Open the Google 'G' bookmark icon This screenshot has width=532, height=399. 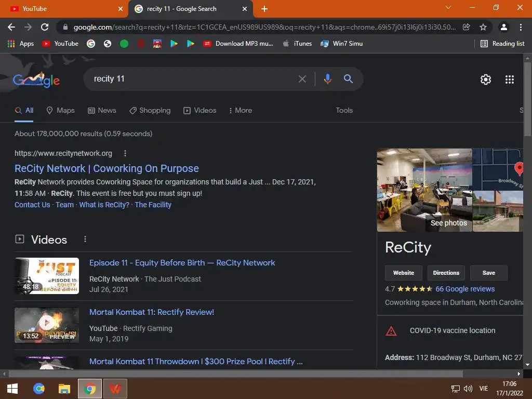point(90,44)
